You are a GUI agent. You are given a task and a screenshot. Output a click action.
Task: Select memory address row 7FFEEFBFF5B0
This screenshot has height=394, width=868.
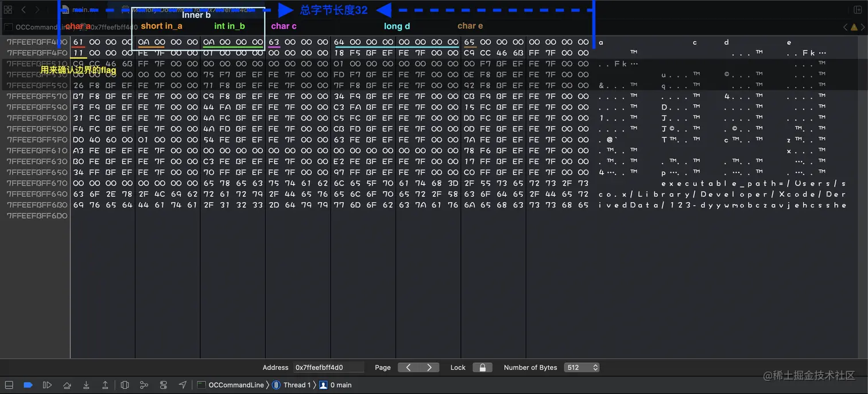point(37,118)
